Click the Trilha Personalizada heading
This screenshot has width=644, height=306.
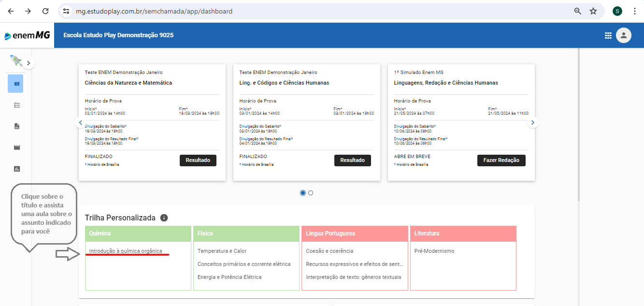(120, 218)
